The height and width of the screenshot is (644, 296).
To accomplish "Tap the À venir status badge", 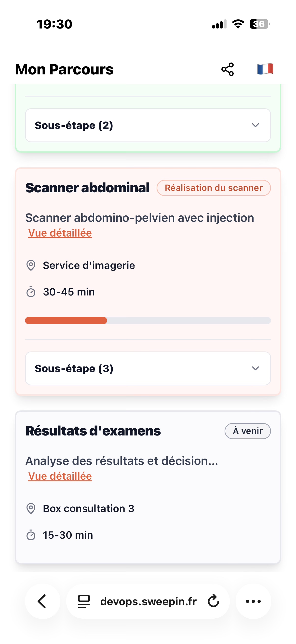I will [x=248, y=431].
